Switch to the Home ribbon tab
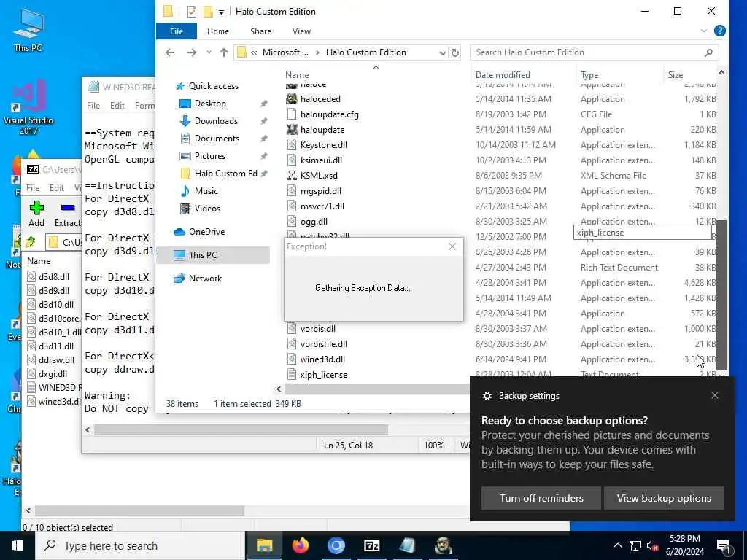This screenshot has width=747, height=560. (x=217, y=31)
